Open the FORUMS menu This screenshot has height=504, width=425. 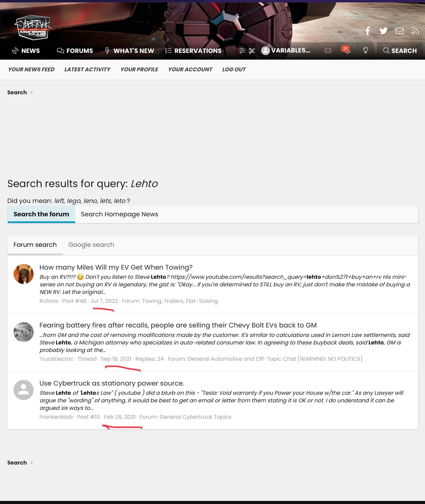(x=75, y=51)
